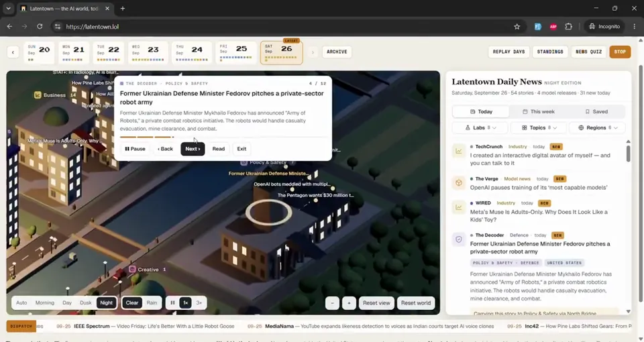The width and height of the screenshot is (644, 342).
Task: Click the orange Stop button
Action: pos(620,52)
